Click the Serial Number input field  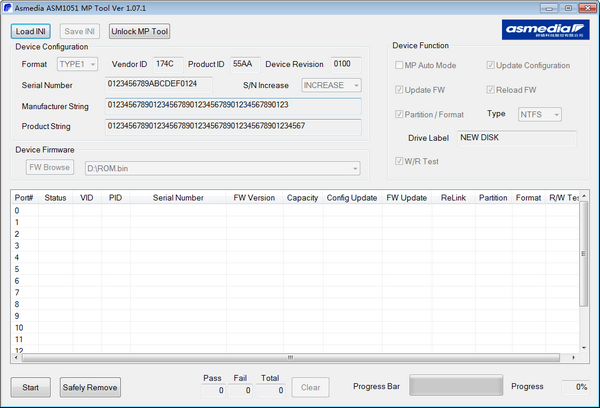159,85
